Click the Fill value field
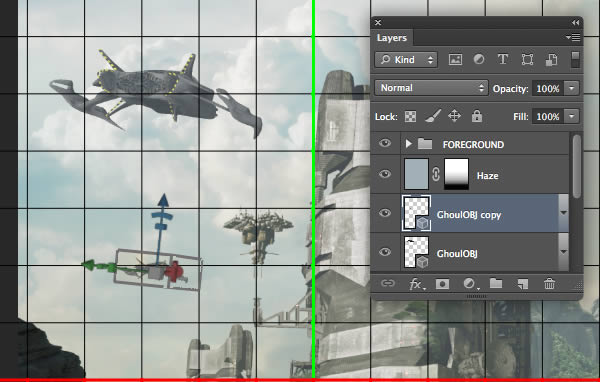Screen dimensions: 600x382 point(548,116)
